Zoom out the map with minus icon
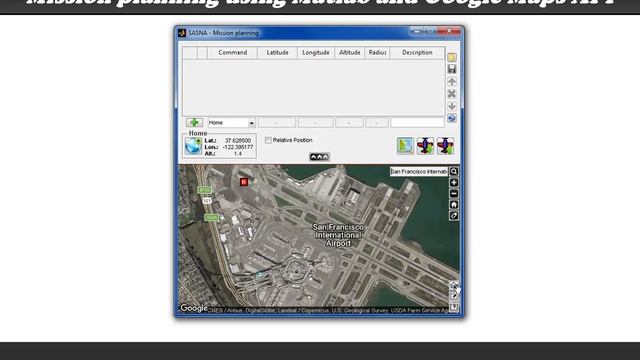The height and width of the screenshot is (360, 640). [x=454, y=193]
